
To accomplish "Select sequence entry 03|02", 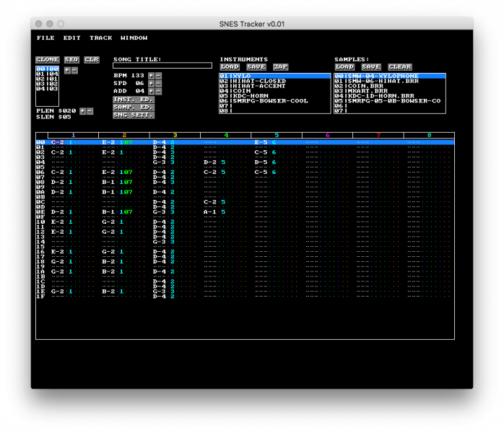I will (x=47, y=84).
